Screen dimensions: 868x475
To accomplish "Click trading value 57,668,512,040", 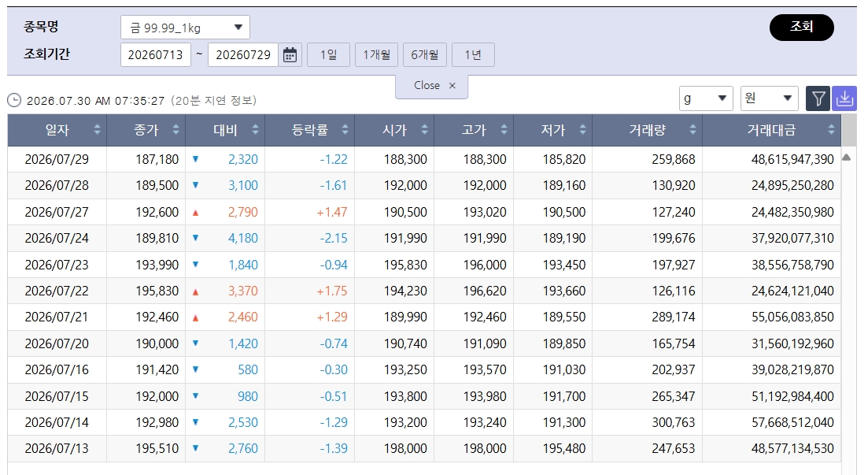I will click(x=792, y=421).
